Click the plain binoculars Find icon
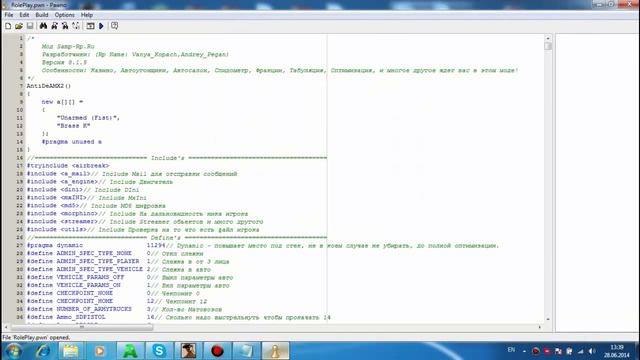This screenshot has height=360, width=640. coord(43,26)
